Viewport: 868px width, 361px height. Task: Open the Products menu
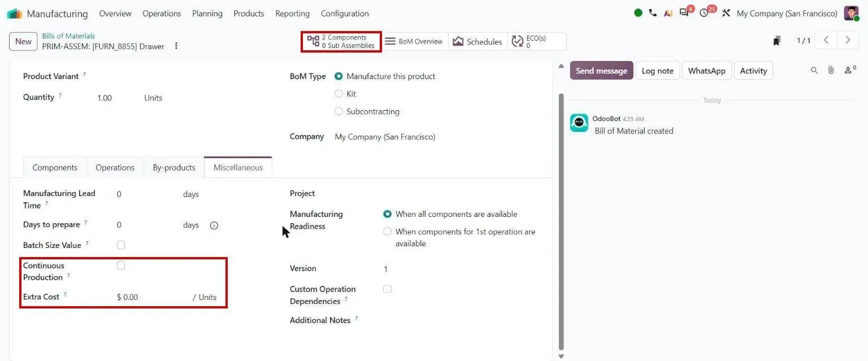(249, 14)
